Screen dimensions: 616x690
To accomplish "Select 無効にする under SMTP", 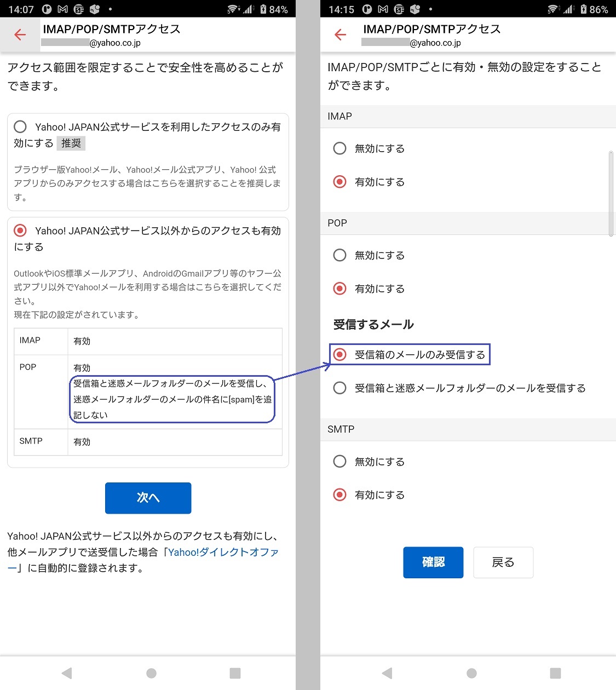I will coord(340,462).
